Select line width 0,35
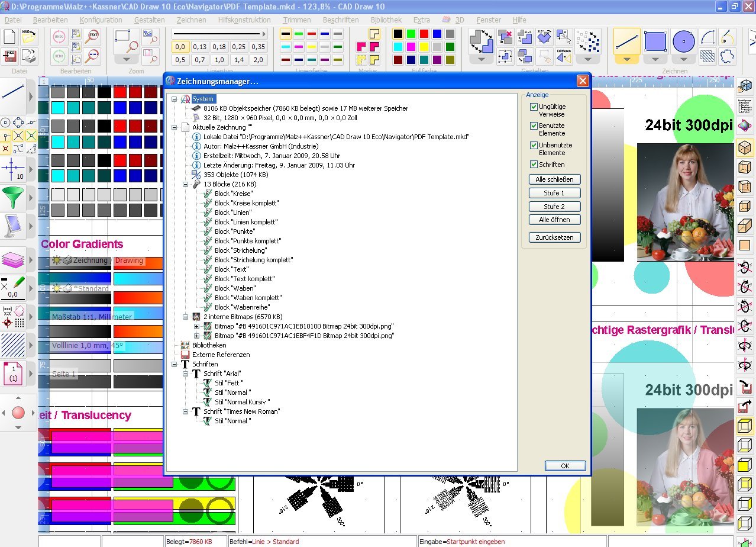 (258, 47)
